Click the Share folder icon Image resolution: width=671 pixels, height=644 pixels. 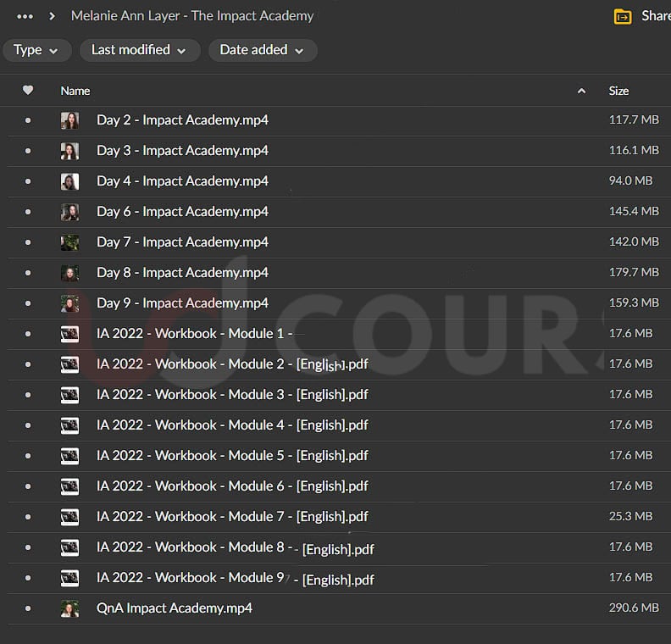623,16
